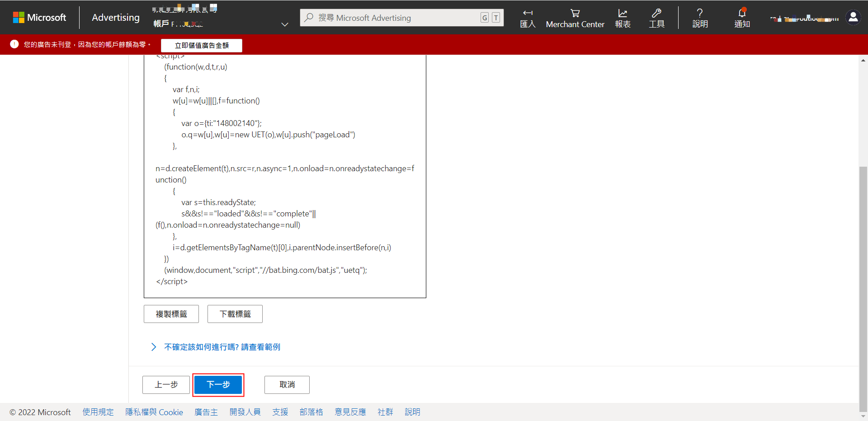Click the line with //bat.bing.com/bat.js
This screenshot has height=421, width=868.
pos(265,270)
